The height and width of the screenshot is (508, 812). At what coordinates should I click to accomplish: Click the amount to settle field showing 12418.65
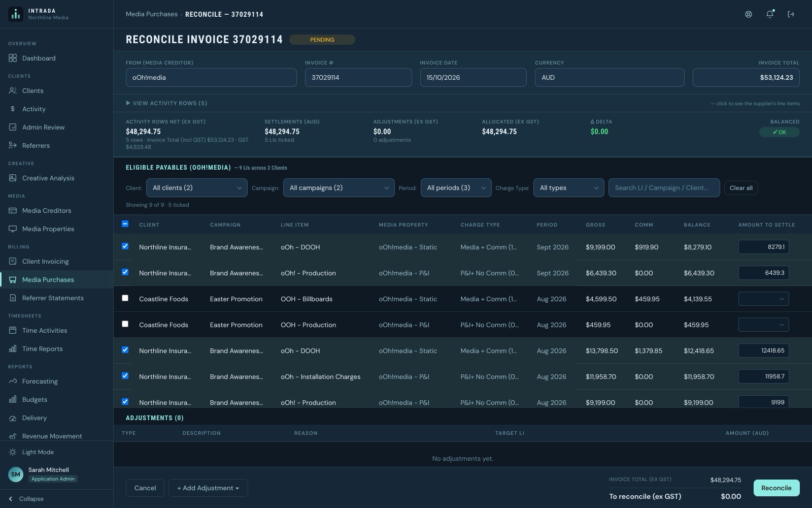pyautogui.click(x=764, y=351)
